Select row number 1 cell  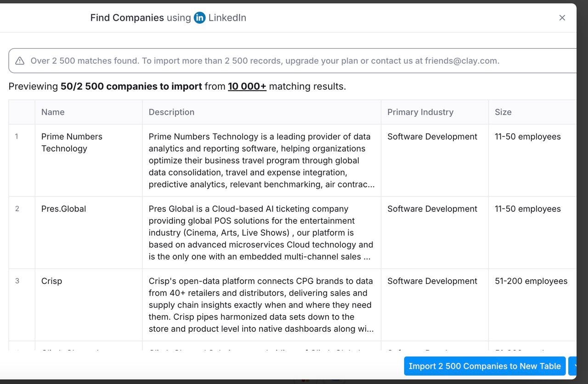[x=22, y=160]
